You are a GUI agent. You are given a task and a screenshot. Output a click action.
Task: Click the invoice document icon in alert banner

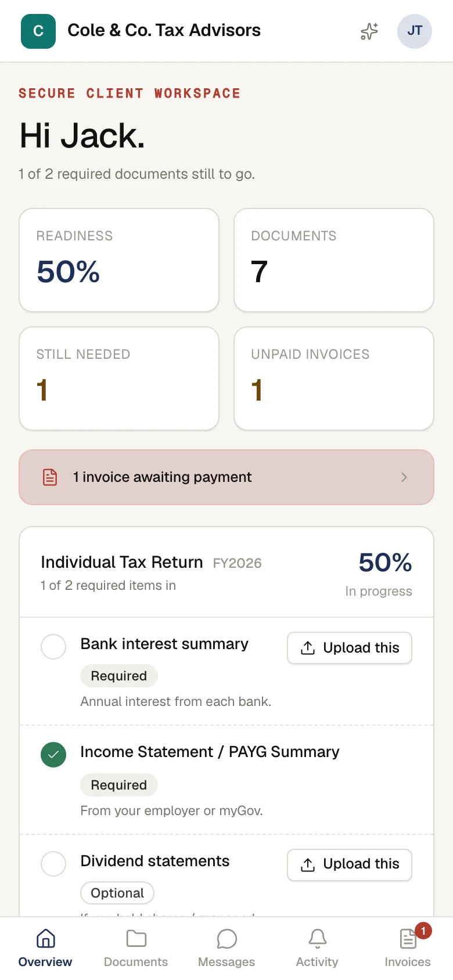pyautogui.click(x=50, y=477)
